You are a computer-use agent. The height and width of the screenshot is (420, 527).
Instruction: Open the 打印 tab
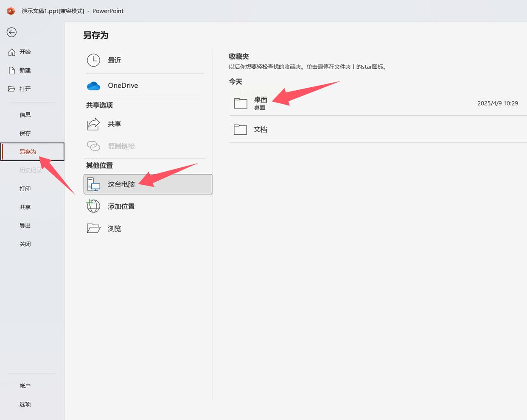25,189
